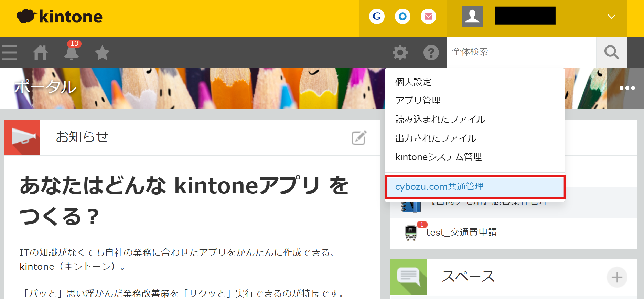Expand the user account dropdown arrow

pos(611,16)
